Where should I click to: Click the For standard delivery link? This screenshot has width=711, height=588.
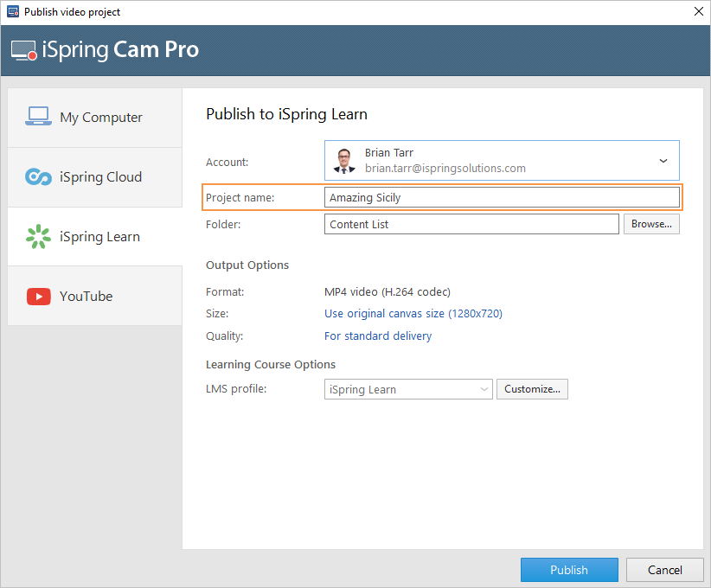tap(377, 336)
